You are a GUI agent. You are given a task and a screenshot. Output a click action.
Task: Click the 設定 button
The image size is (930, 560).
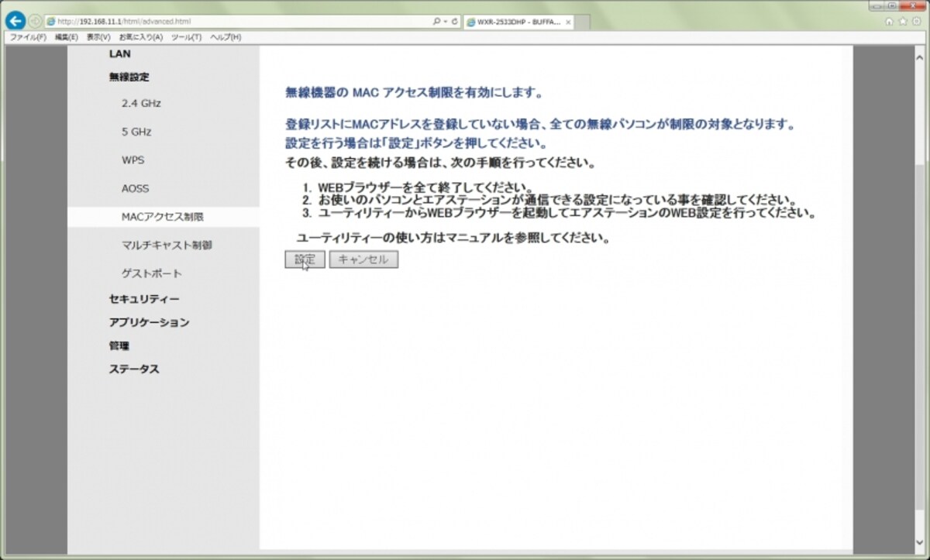coord(305,259)
